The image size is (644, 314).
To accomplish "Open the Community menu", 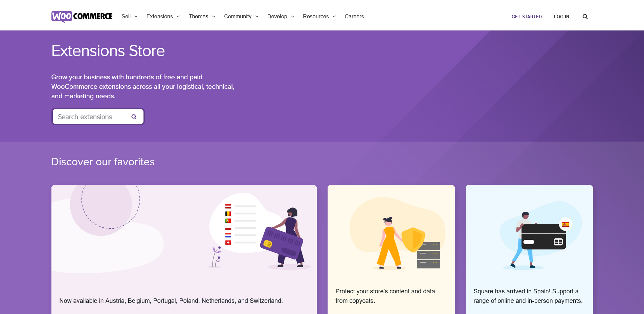I will pos(241,16).
